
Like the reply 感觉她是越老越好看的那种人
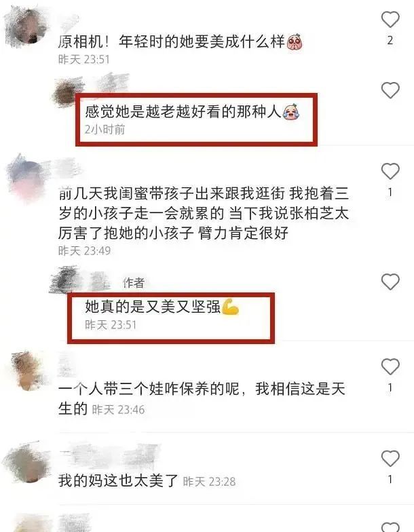pos(390,90)
